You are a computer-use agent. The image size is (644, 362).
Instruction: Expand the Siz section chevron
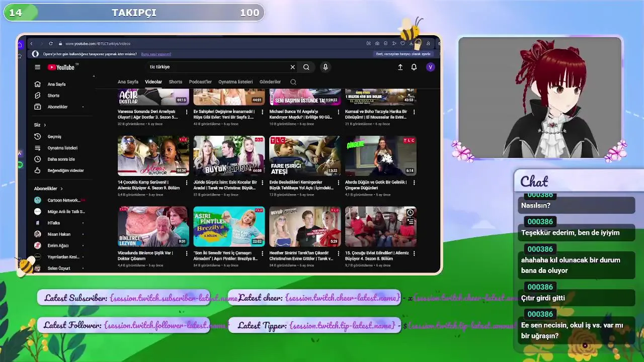point(45,125)
